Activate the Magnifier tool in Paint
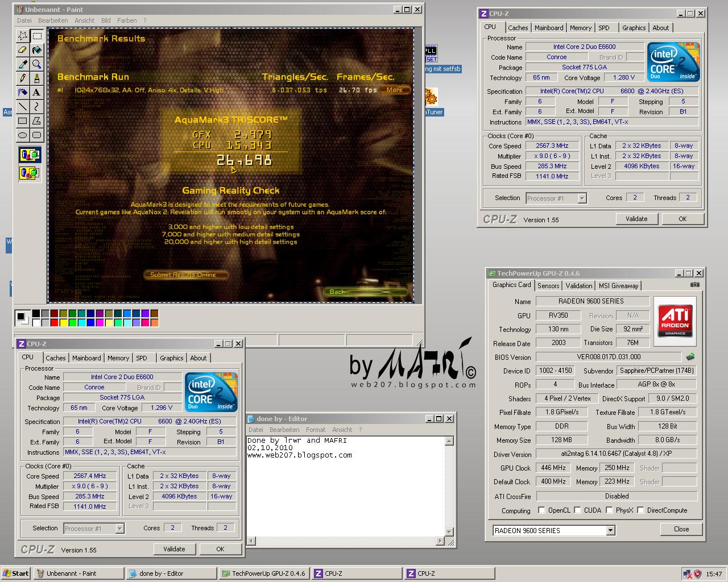 pos(37,64)
